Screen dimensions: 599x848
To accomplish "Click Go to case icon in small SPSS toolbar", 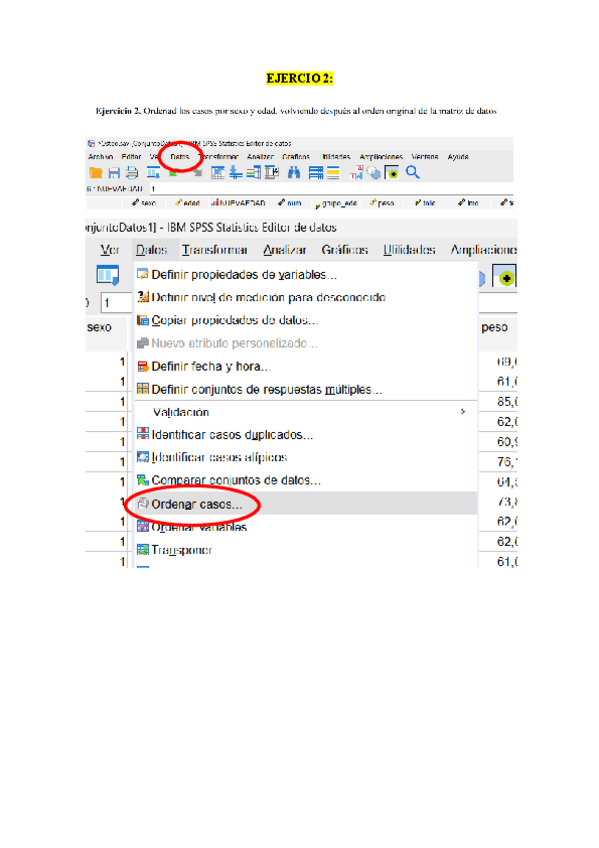I will tap(218, 173).
